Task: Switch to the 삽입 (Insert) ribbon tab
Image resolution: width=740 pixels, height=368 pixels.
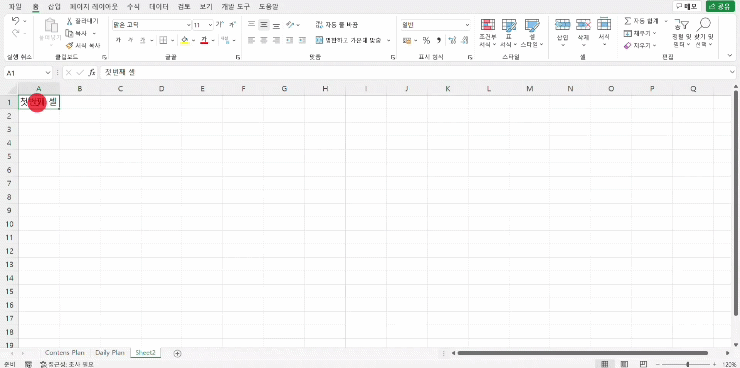Action: 54,7
